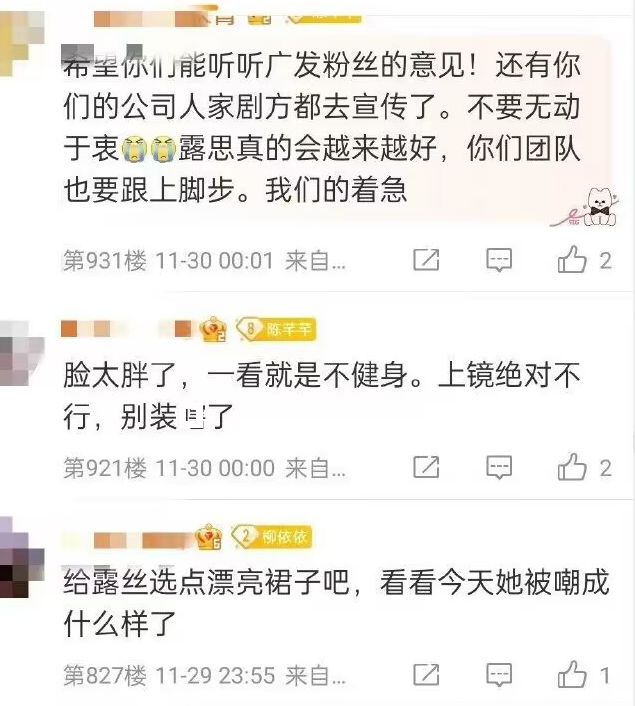Share the floor 921 comment
Image resolution: width=635 pixels, height=706 pixels.
coord(426,467)
